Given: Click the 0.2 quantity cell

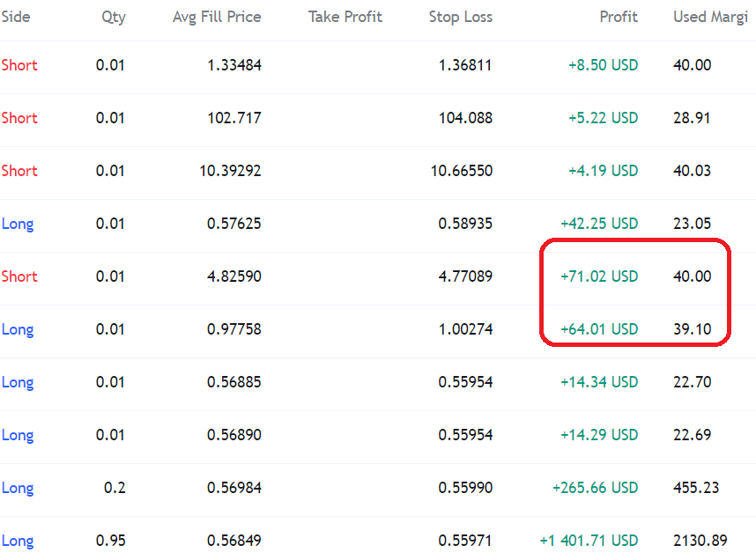Looking at the screenshot, I should pyautogui.click(x=115, y=488).
